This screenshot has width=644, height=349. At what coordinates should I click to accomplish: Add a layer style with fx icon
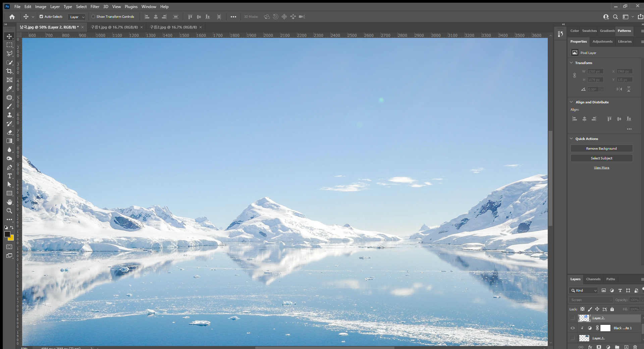tap(590, 347)
